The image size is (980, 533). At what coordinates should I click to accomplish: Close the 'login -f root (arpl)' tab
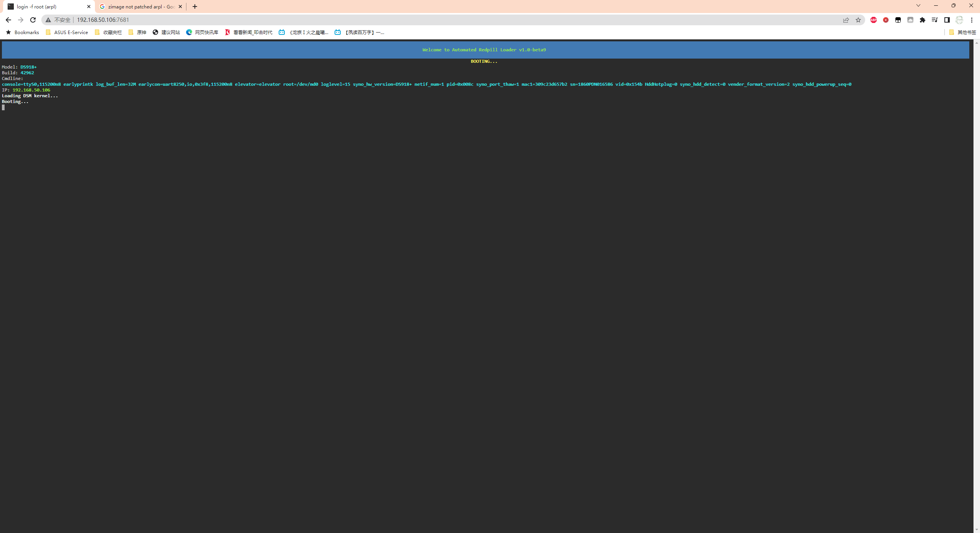[89, 7]
